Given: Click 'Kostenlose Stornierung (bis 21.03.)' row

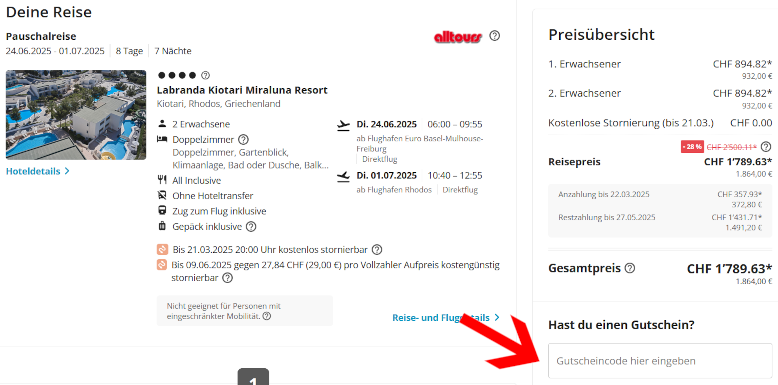Looking at the screenshot, I should [660, 123].
